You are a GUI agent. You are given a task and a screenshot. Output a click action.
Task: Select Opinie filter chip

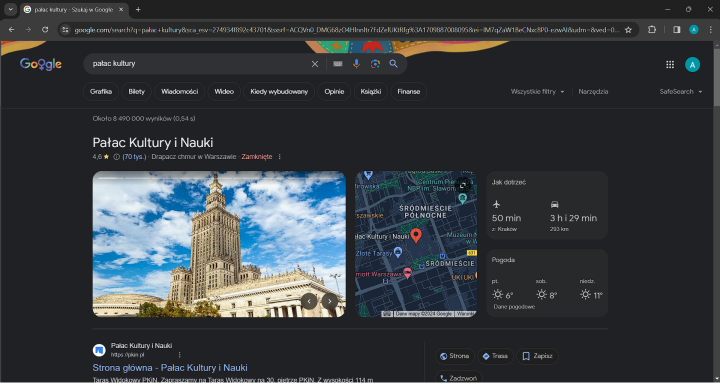click(334, 91)
